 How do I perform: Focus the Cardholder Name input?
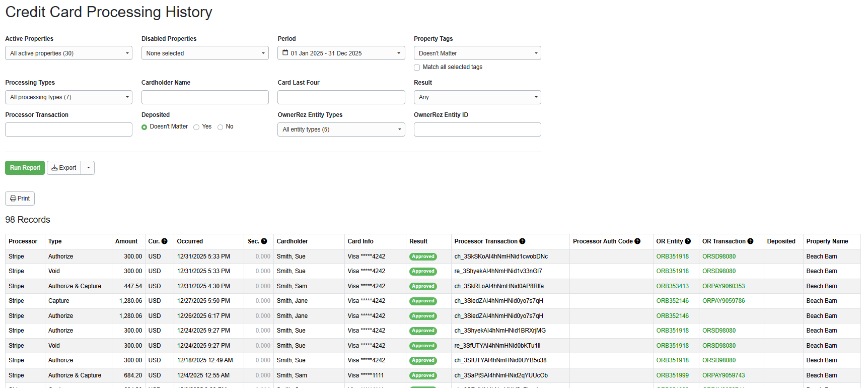205,97
